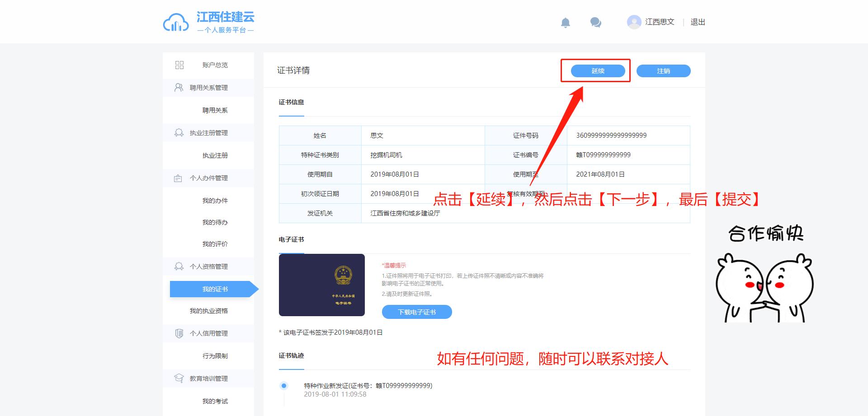Click the electronic certificate thumbnail image
The height and width of the screenshot is (416, 868).
tap(321, 285)
